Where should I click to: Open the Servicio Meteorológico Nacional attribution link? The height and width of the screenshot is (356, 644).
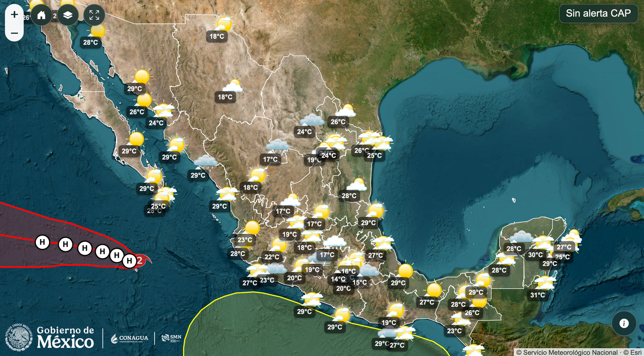pos(570,352)
